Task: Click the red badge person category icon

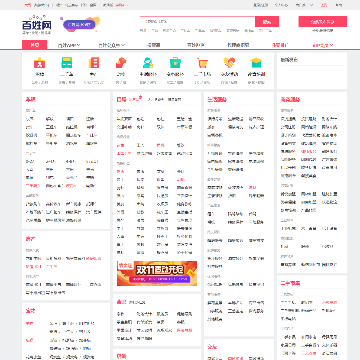Action: [x=40, y=63]
